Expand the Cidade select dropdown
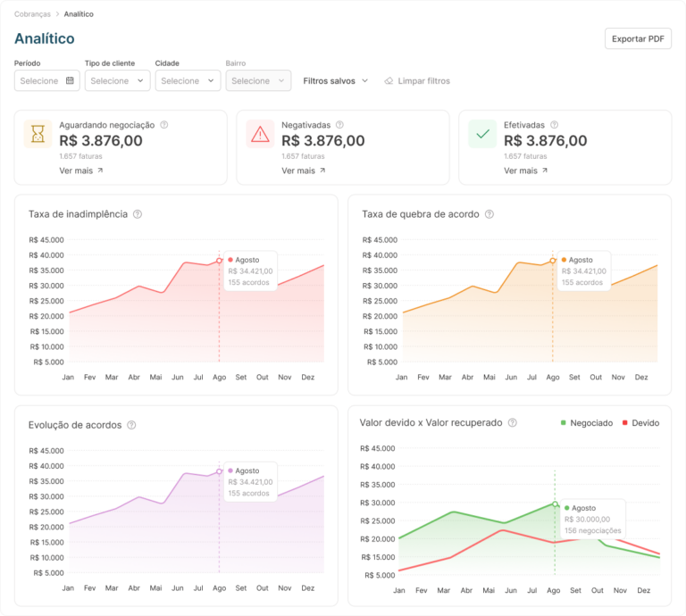 click(x=188, y=81)
